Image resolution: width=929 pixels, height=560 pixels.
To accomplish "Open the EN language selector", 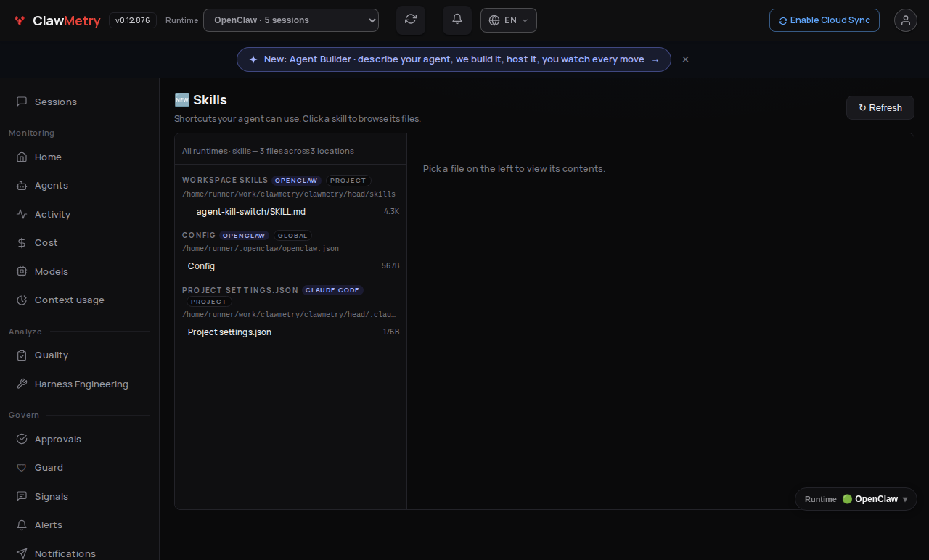I will pyautogui.click(x=509, y=20).
